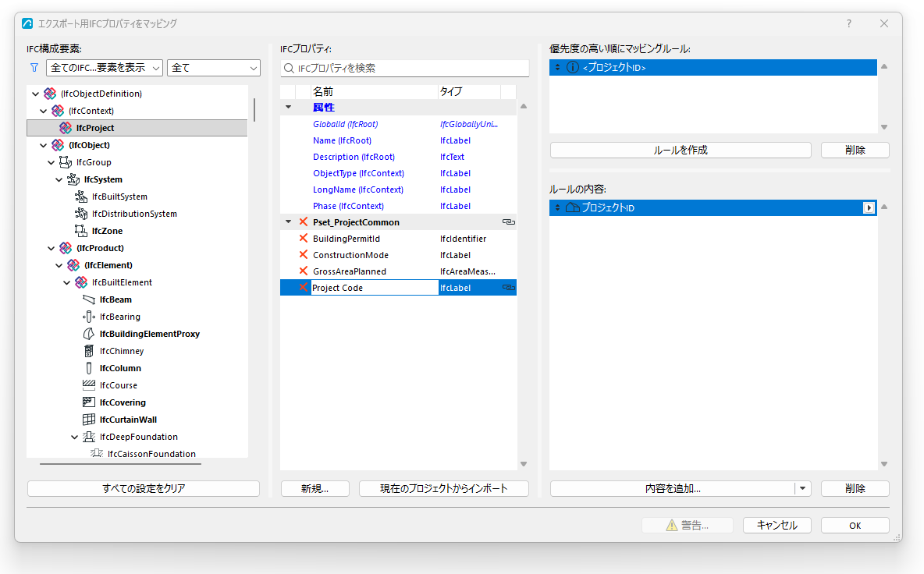This screenshot has width=924, height=574.
Task: Click the IfcDistributionSystem icon
Action: [81, 213]
